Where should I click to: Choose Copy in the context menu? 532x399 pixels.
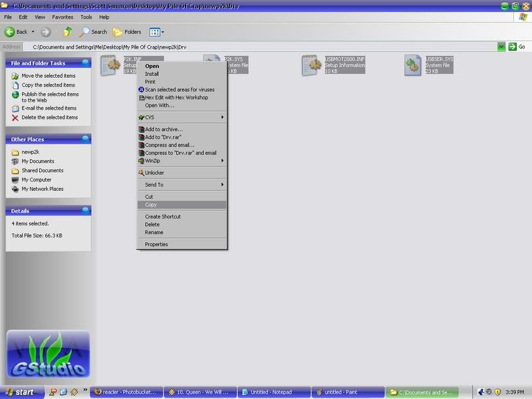(182, 205)
